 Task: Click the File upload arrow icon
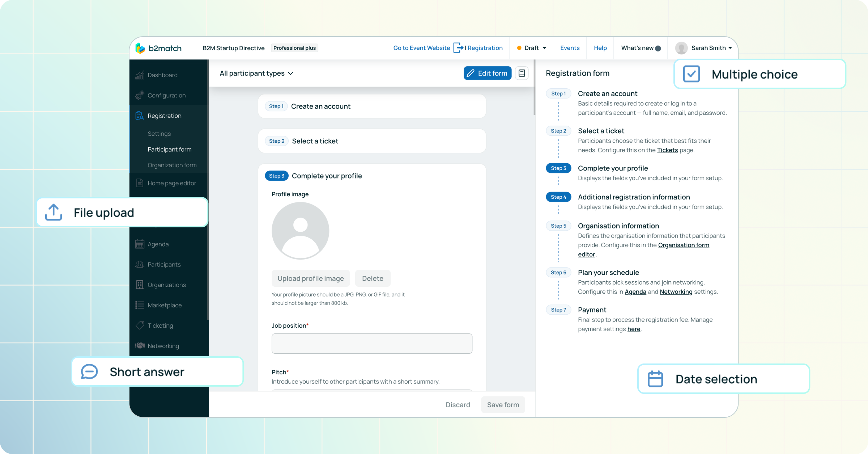[x=54, y=212]
